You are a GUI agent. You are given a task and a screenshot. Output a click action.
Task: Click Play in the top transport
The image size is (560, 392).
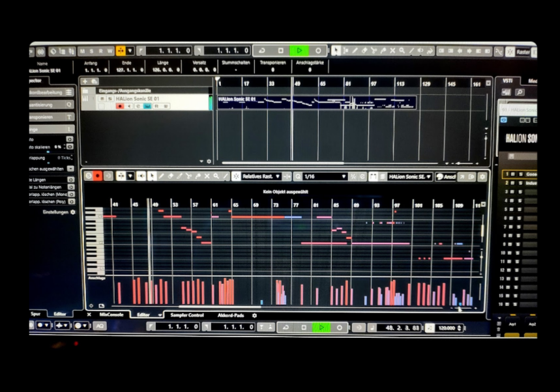point(299,51)
